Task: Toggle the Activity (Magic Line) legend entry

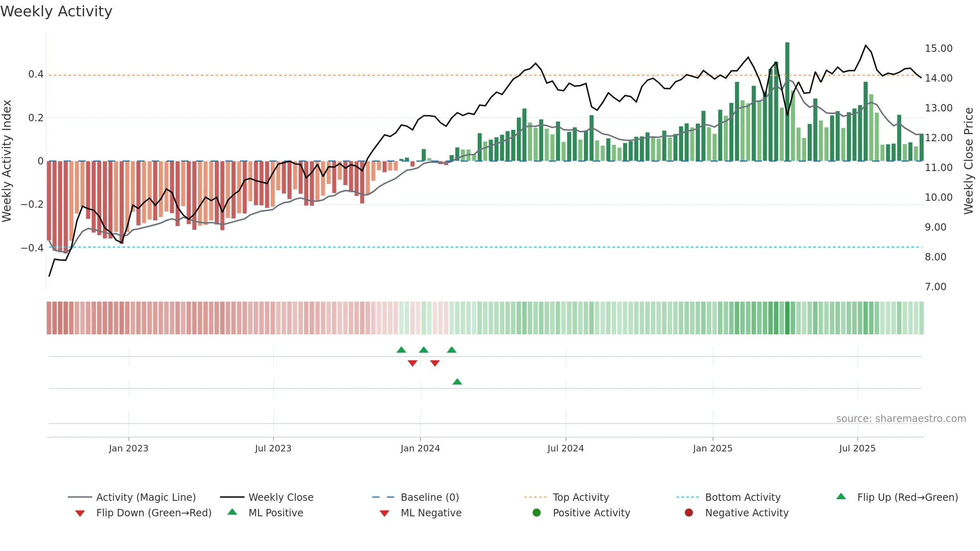Action: pyautogui.click(x=132, y=497)
